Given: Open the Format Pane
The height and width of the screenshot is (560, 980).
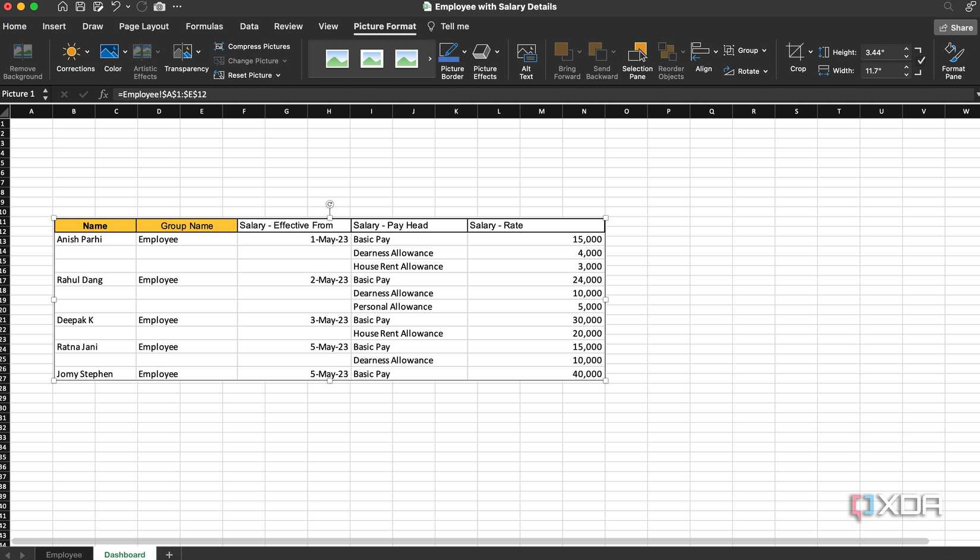Looking at the screenshot, I should click(x=953, y=59).
